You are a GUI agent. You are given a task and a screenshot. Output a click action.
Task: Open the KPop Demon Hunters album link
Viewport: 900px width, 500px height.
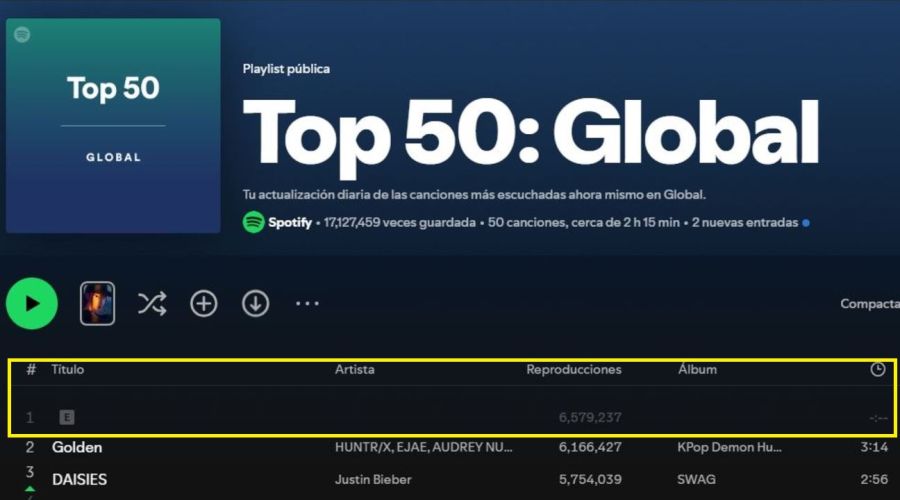click(729, 447)
